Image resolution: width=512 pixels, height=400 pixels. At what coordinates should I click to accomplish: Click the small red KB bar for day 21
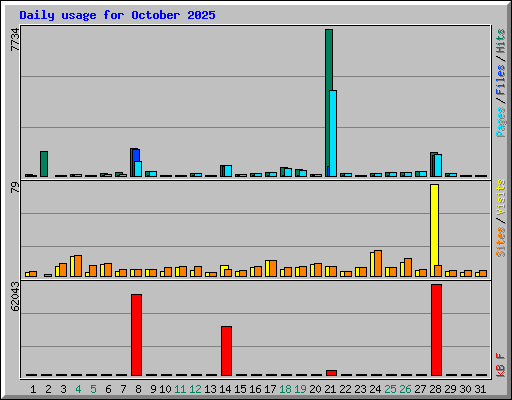click(331, 373)
